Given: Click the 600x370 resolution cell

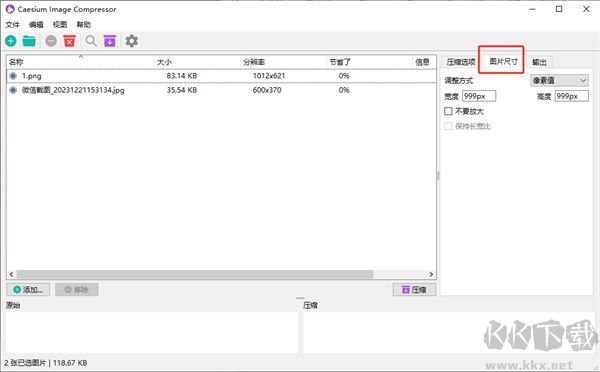Looking at the screenshot, I should 267,90.
